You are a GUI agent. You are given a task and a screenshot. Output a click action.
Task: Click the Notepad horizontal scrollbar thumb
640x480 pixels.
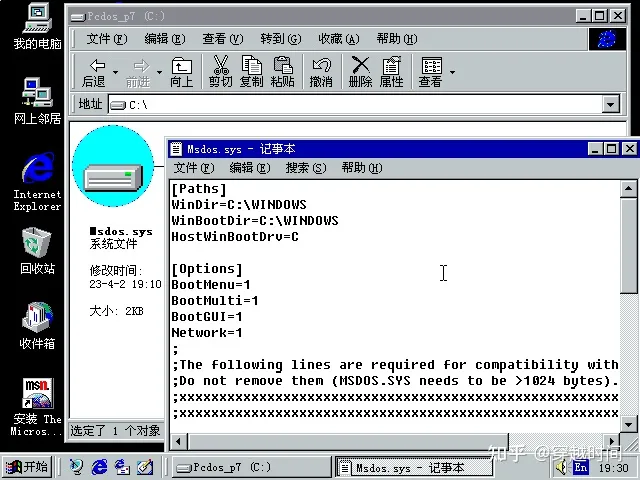tap(348, 442)
